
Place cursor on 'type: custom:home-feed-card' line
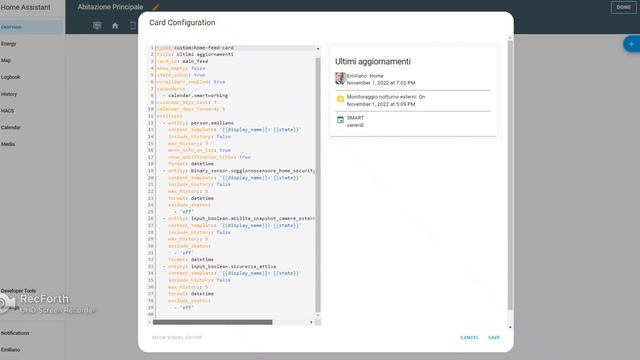click(x=195, y=48)
